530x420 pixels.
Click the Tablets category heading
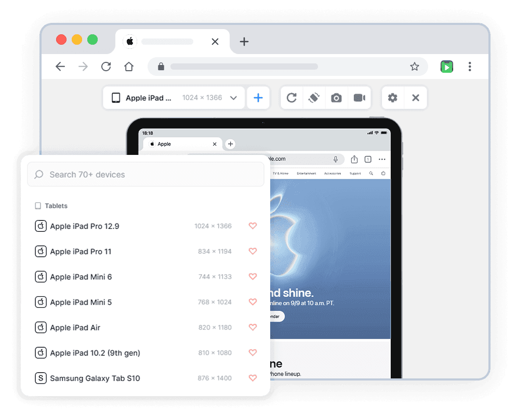click(x=51, y=206)
